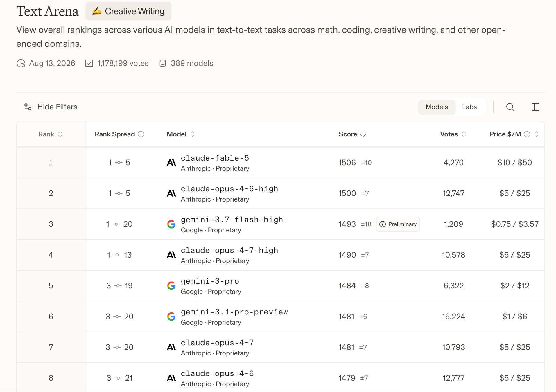Click Anthropic logo beside claude-opus-4-6

click(171, 378)
